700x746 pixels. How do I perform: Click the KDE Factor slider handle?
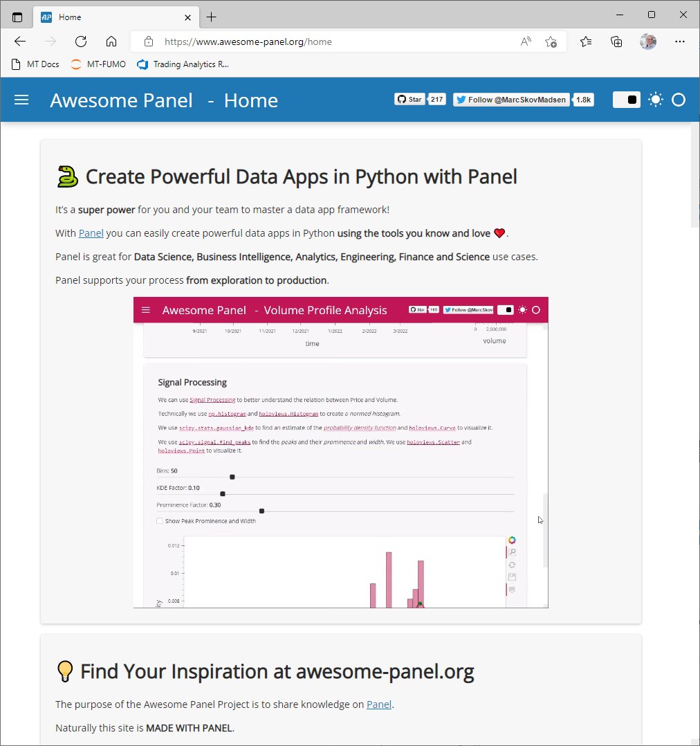(x=223, y=494)
